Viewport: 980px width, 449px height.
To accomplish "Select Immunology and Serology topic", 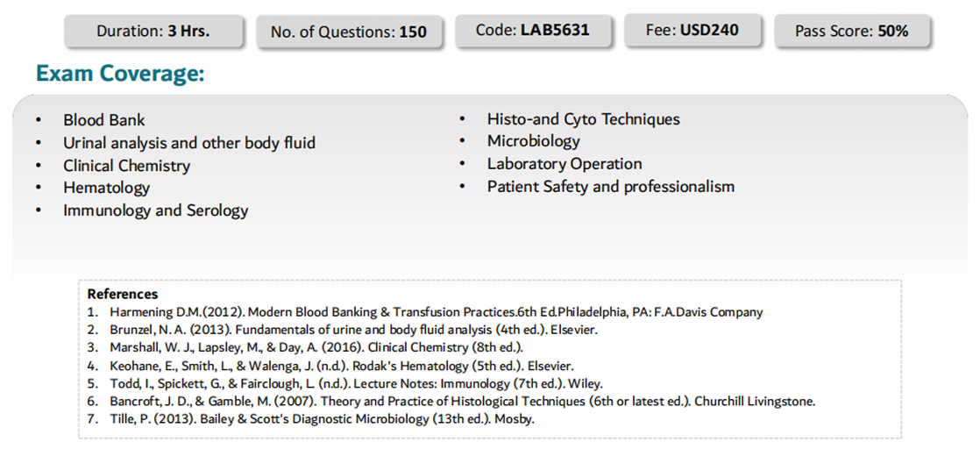I will coord(156,210).
